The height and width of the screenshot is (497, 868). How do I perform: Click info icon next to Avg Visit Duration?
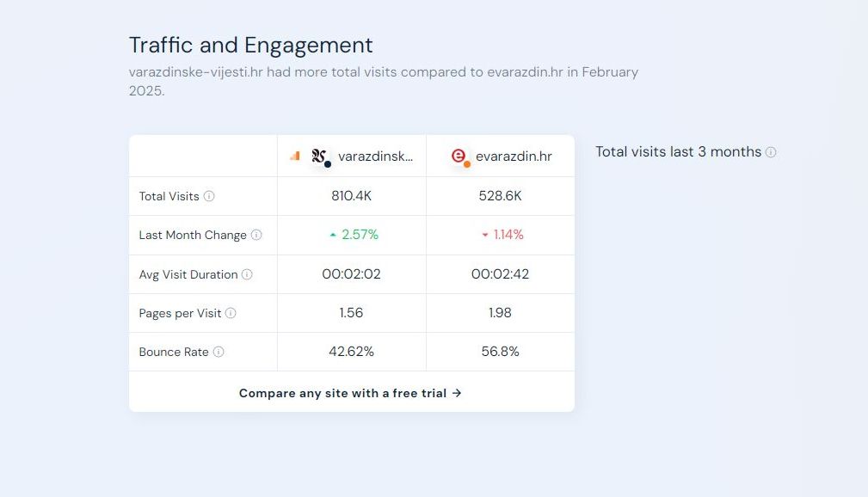click(248, 274)
